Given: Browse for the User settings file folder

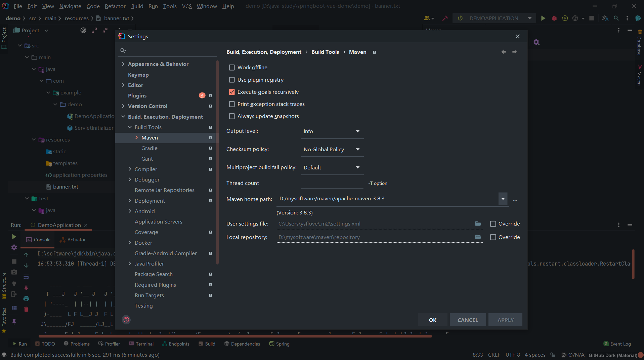Looking at the screenshot, I should pyautogui.click(x=478, y=224).
